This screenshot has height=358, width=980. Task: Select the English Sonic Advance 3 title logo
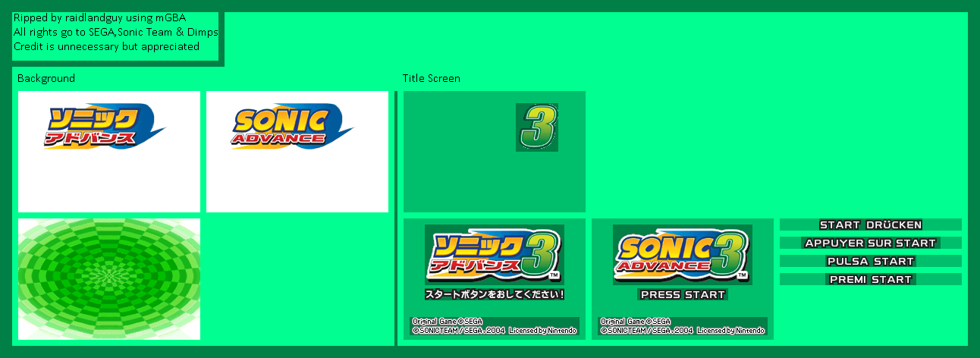click(x=683, y=255)
